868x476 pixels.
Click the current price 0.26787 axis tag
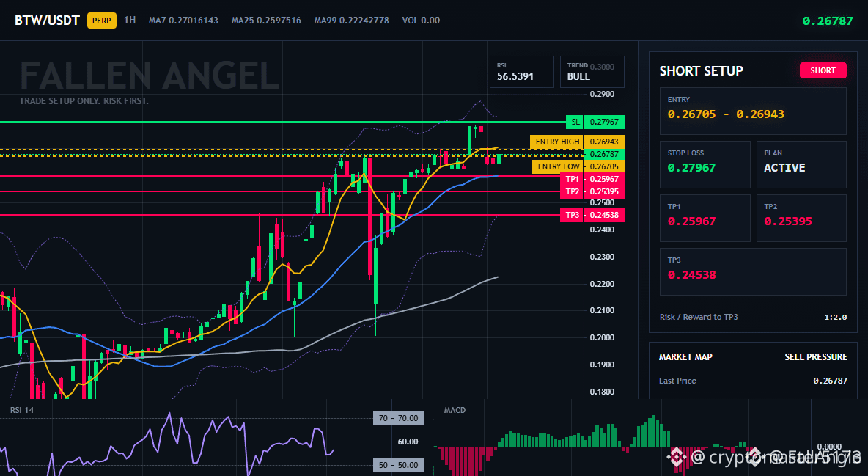(x=605, y=154)
